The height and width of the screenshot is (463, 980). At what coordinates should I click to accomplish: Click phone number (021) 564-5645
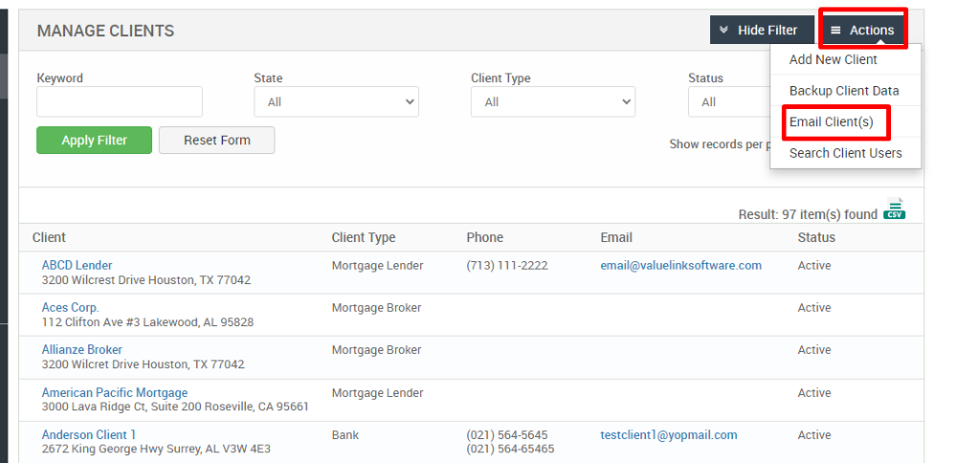tap(507, 434)
